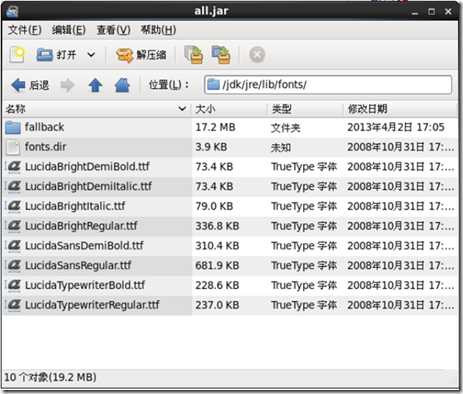The image size is (463, 394).
Task: Click the location field showing /jdk/jre/lib/fonts/
Action: click(x=328, y=85)
